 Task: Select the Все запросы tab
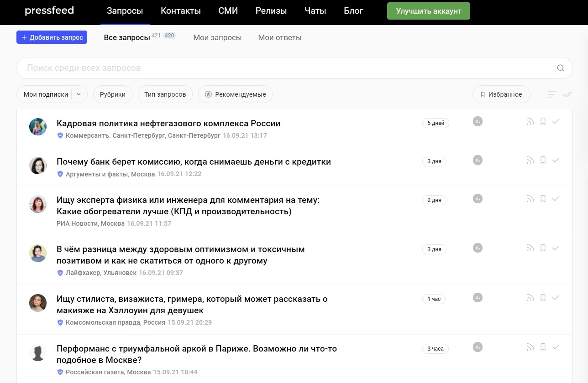[127, 37]
